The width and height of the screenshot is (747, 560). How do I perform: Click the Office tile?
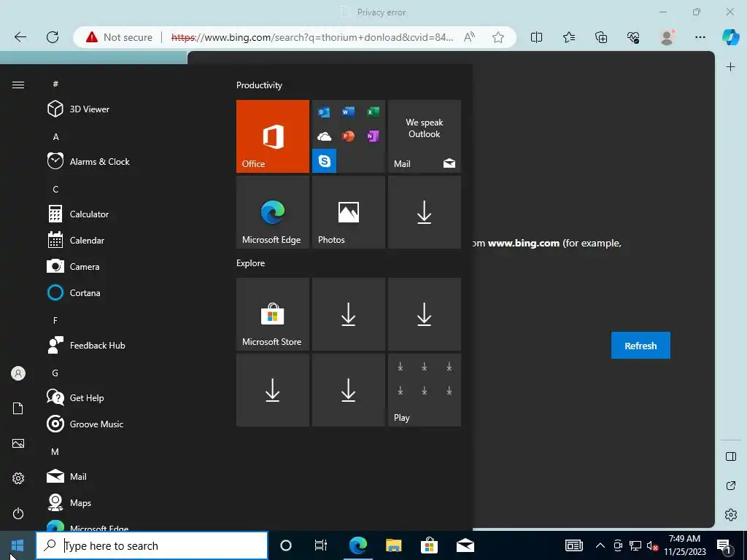(x=273, y=136)
